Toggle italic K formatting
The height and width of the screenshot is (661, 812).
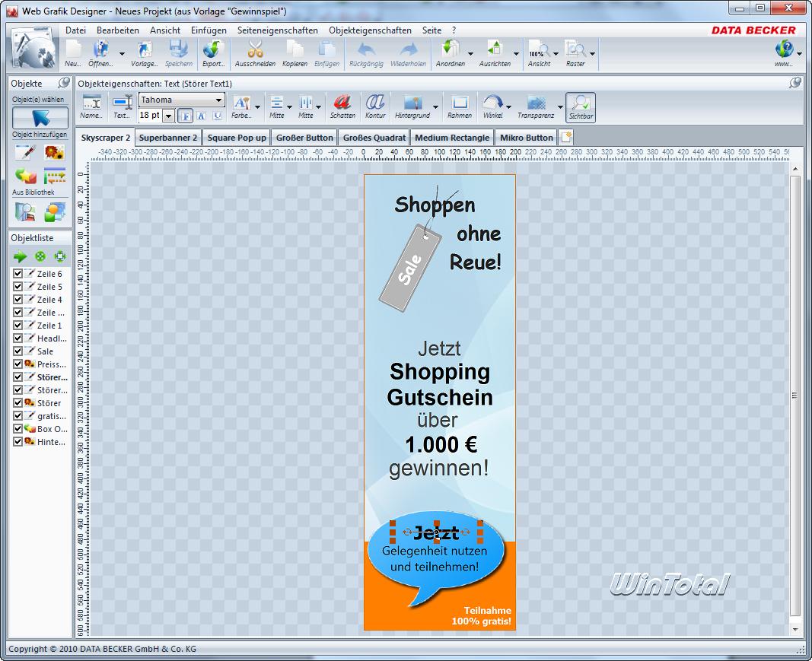[x=202, y=116]
